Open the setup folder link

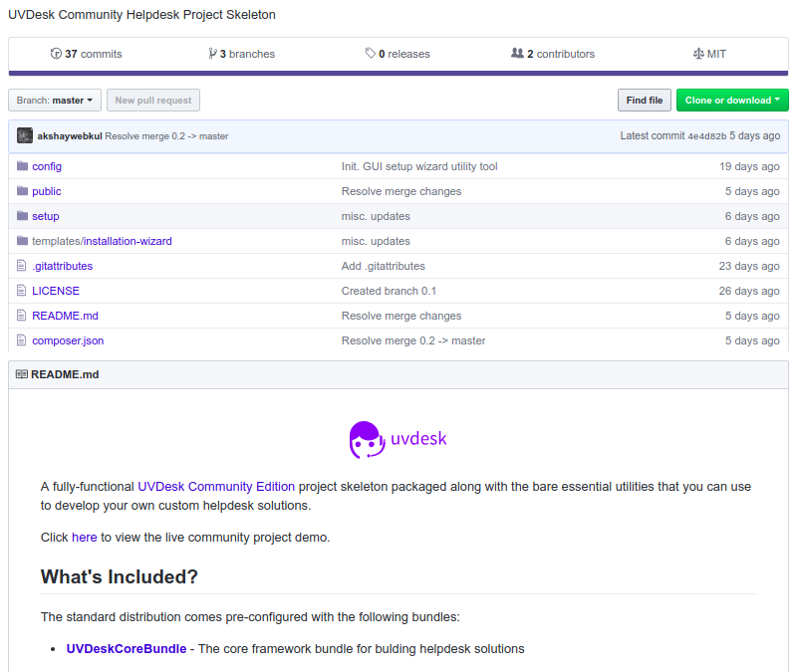point(45,216)
